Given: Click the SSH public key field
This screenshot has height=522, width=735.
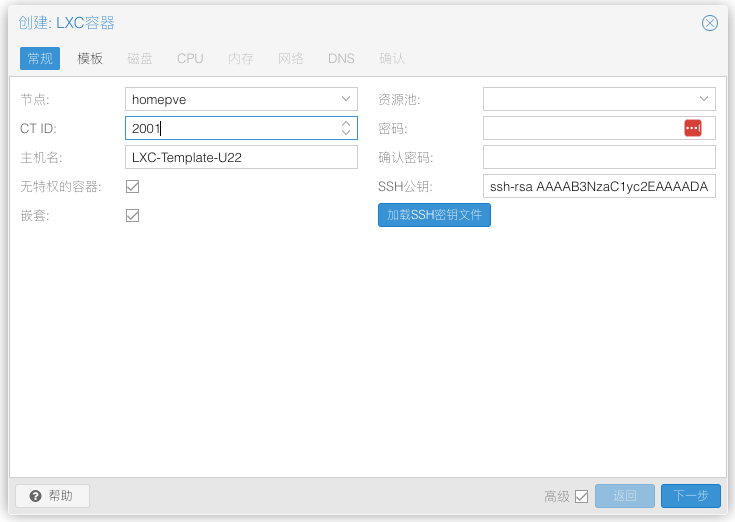Looking at the screenshot, I should (598, 186).
